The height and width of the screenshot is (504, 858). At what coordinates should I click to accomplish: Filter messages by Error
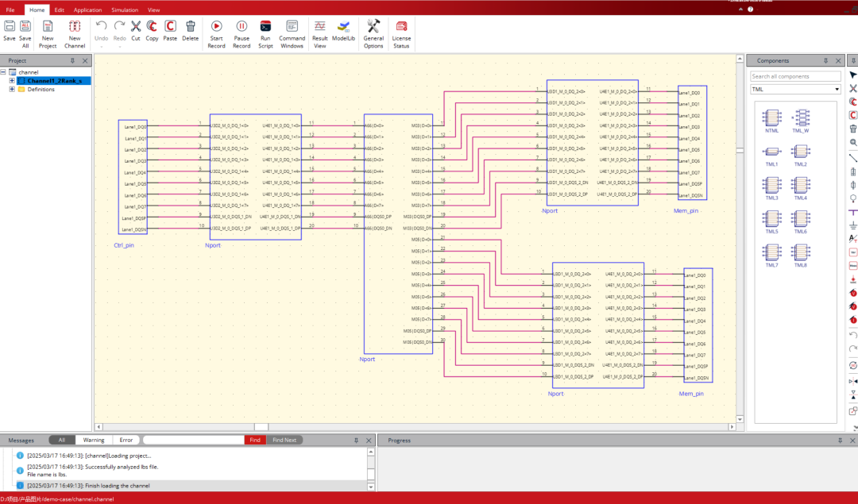tap(126, 440)
